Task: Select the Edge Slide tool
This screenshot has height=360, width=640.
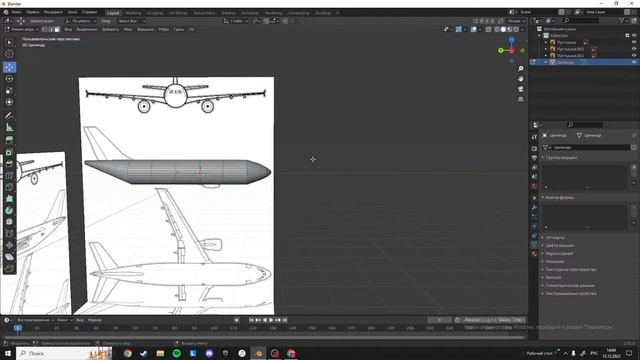Action: click(9, 233)
